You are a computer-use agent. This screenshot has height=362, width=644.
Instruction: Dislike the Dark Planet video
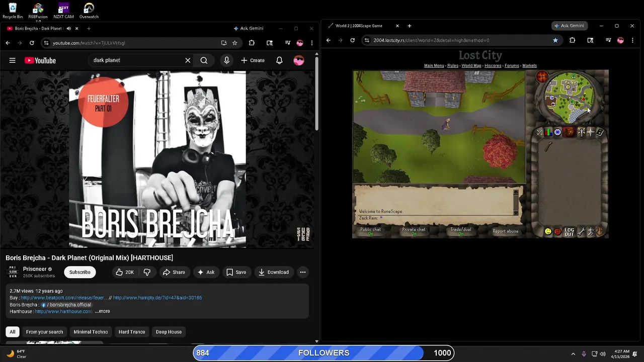pyautogui.click(x=147, y=272)
